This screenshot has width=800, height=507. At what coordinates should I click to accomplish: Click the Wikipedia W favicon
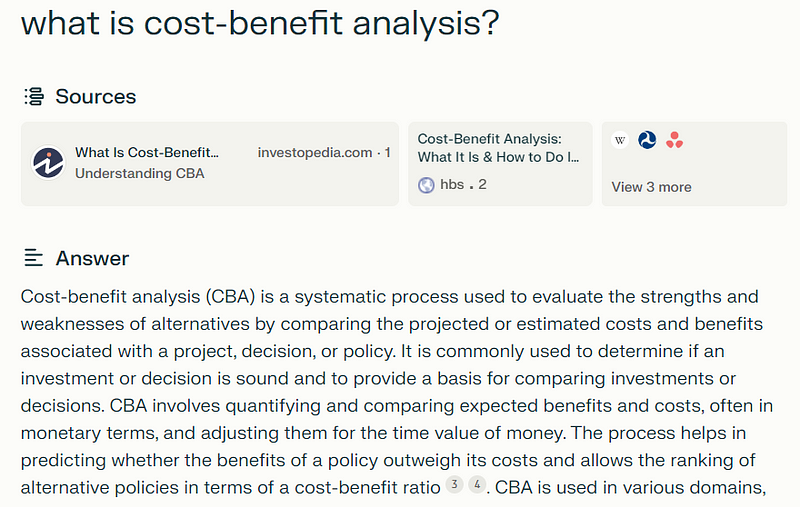[x=620, y=141]
